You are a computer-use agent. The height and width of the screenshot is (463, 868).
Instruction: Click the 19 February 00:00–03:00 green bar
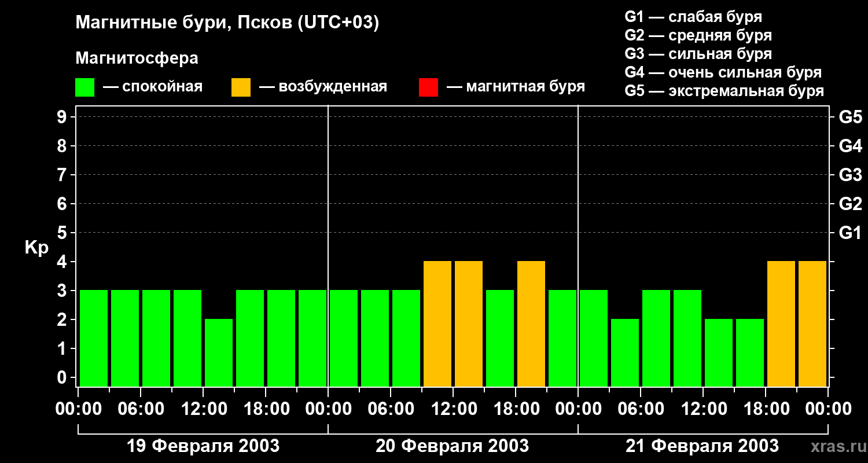[94, 338]
